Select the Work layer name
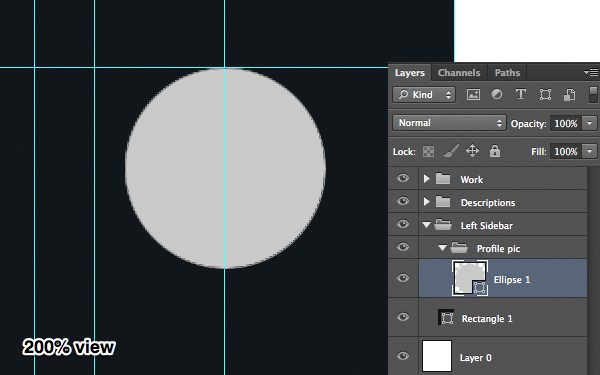600x375 pixels. [x=472, y=179]
